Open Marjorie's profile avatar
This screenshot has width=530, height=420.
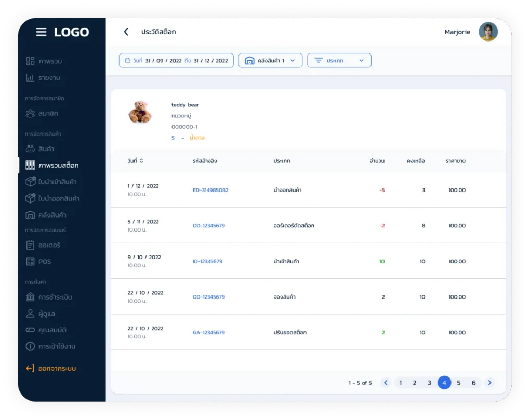(488, 32)
